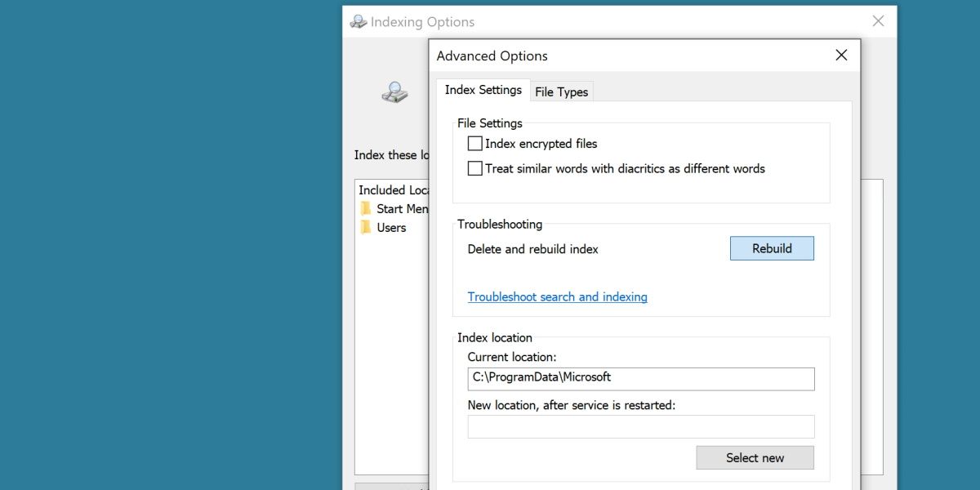The height and width of the screenshot is (490, 980).
Task: Close the Indexing Options window
Action: coord(878,21)
